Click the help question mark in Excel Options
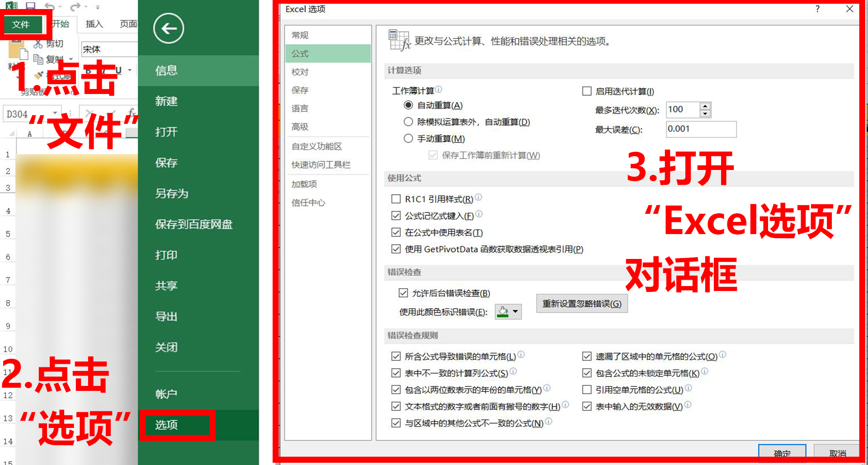This screenshot has width=868, height=465. pos(817,9)
